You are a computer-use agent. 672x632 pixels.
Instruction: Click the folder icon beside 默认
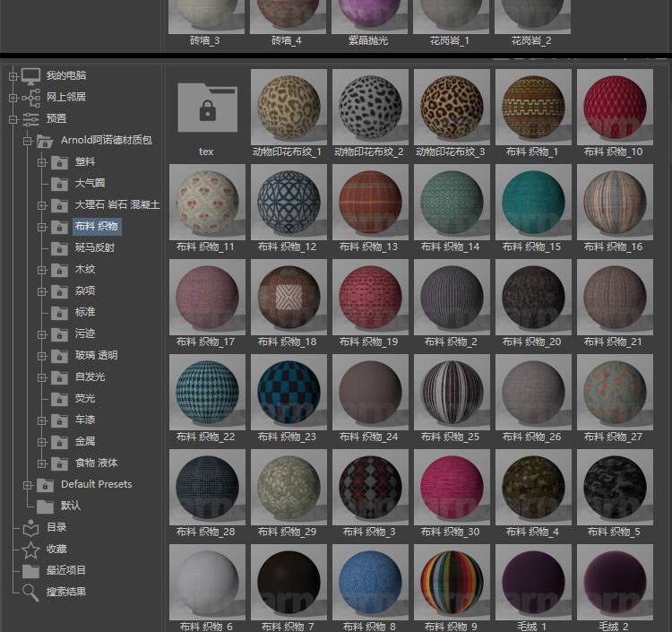click(45, 506)
